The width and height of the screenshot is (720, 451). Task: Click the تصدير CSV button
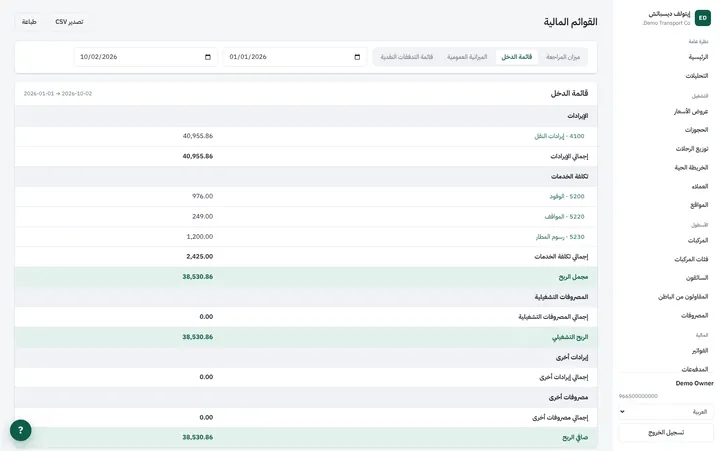tap(69, 22)
